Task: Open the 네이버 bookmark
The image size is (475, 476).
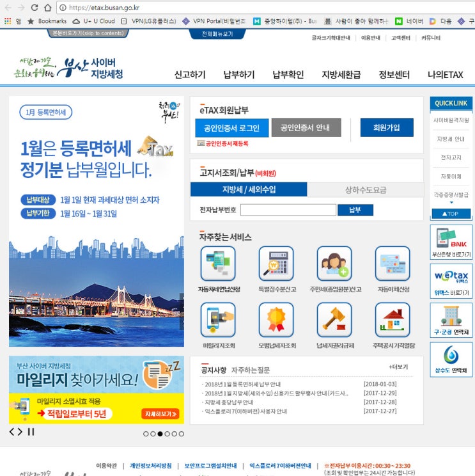Action: pos(409,21)
